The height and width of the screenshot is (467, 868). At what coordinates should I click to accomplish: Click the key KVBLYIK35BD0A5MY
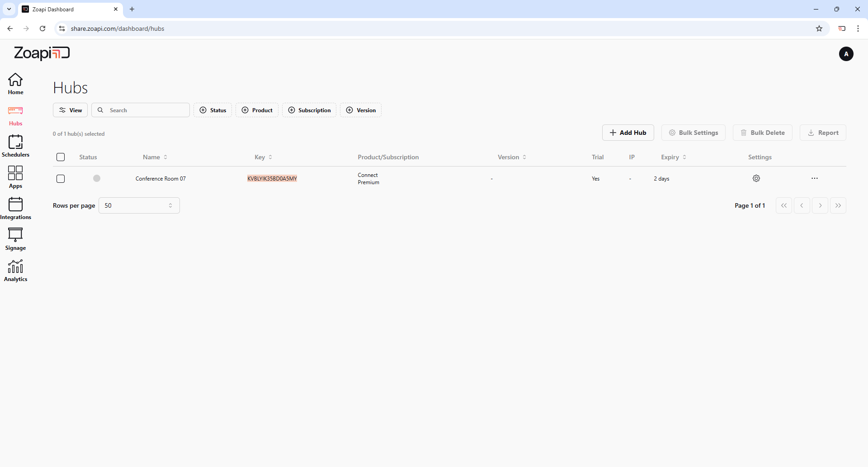pos(272,179)
